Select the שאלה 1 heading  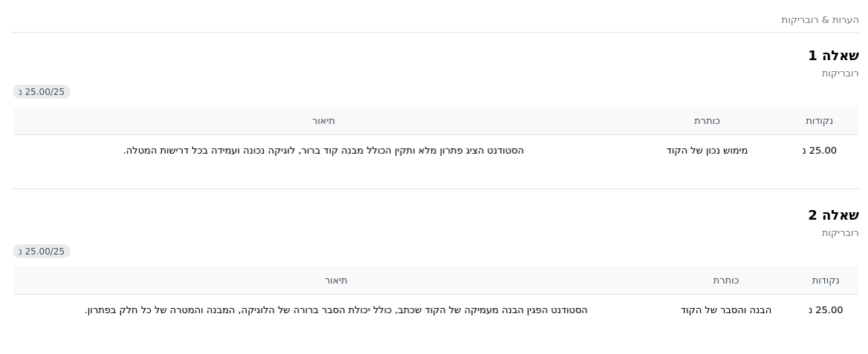[x=834, y=56]
